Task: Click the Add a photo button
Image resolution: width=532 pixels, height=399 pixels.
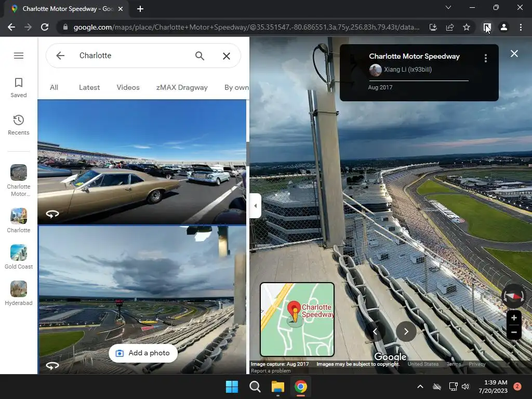Action: coord(143,353)
